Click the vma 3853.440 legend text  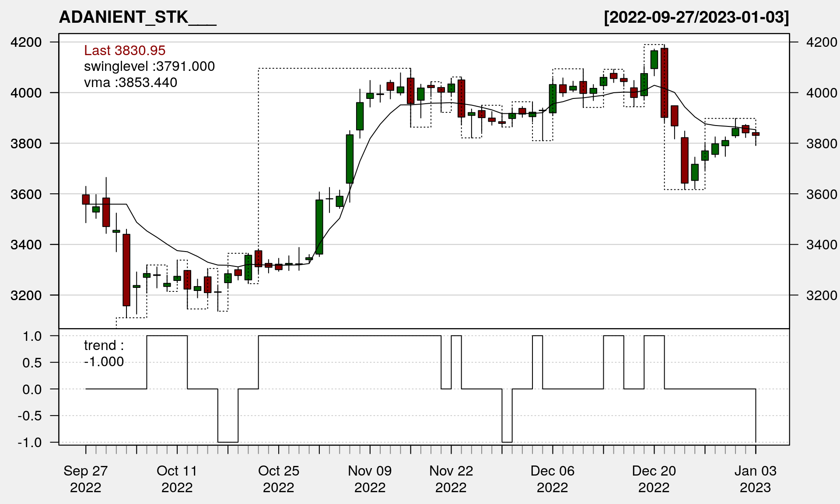tap(130, 83)
